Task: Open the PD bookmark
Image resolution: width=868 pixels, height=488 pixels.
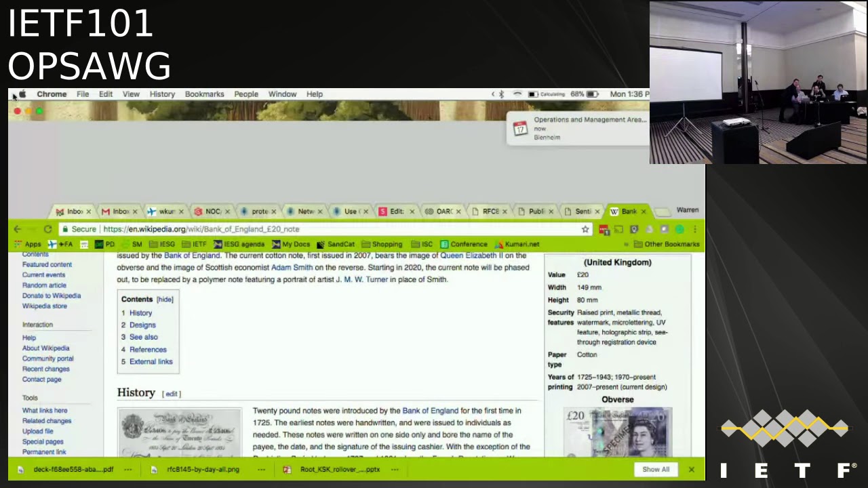Action: pos(104,244)
